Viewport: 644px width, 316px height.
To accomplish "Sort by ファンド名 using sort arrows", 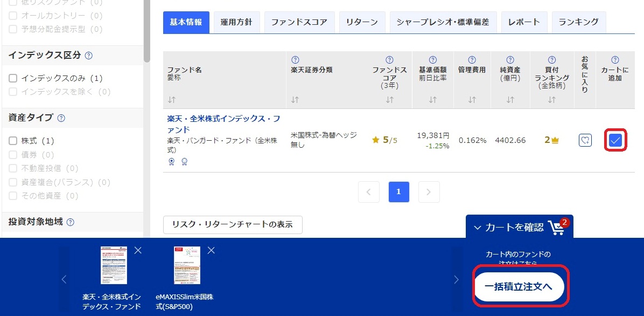I will (x=172, y=100).
